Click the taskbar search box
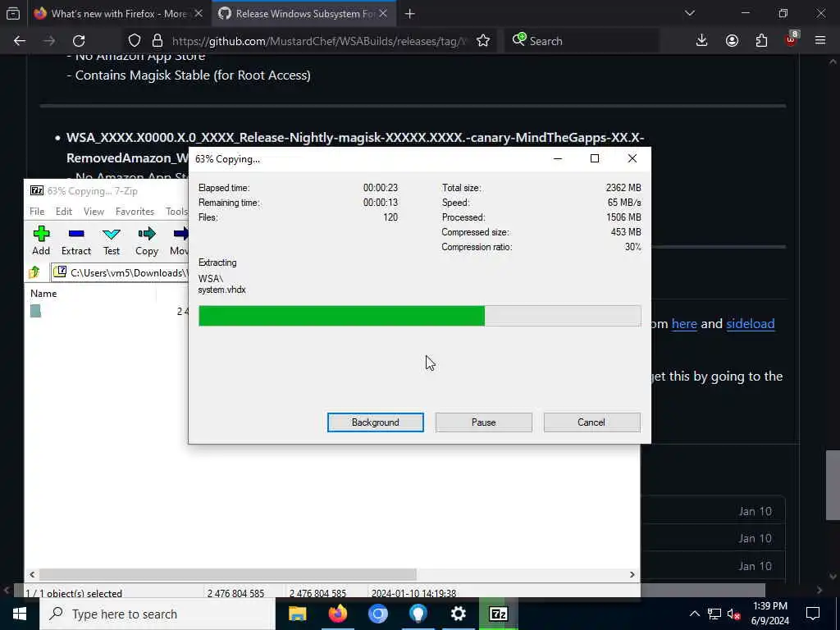 click(x=157, y=614)
